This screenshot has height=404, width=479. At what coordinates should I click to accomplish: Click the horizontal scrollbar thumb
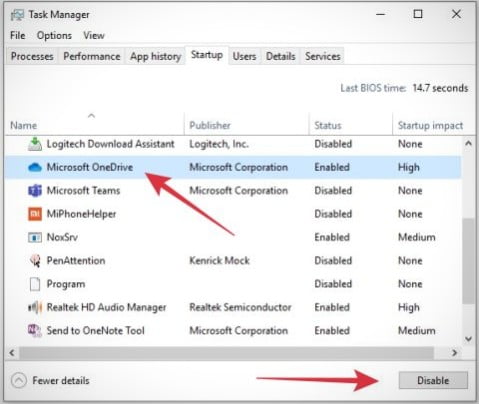point(227,353)
